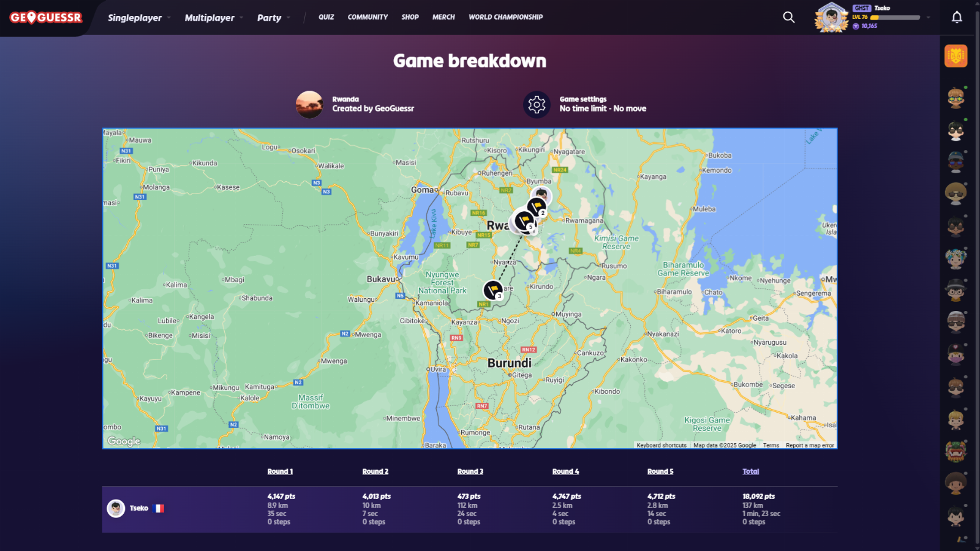Image resolution: width=980 pixels, height=551 pixels.
Task: Open the Quiz menu item
Action: tap(326, 17)
